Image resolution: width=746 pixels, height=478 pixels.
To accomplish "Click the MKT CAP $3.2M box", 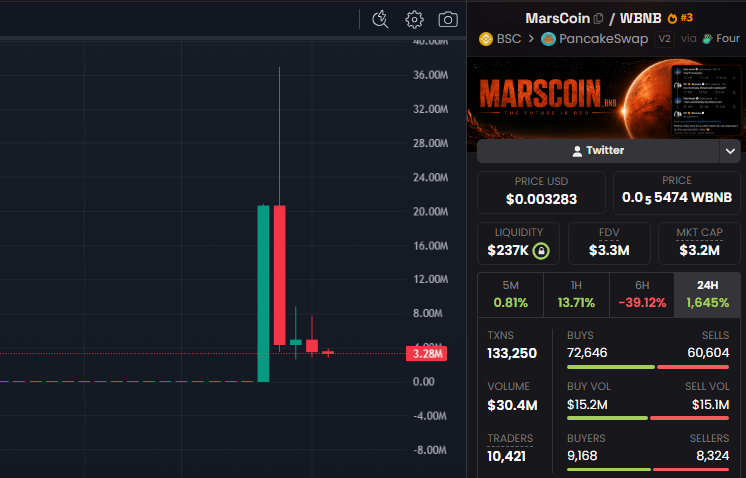I will [699, 244].
